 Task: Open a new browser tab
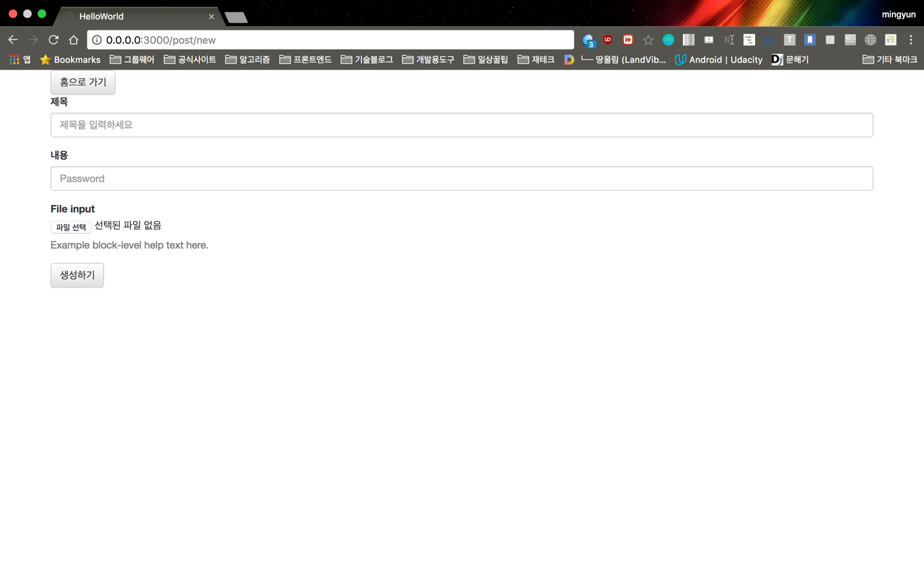coord(236,17)
